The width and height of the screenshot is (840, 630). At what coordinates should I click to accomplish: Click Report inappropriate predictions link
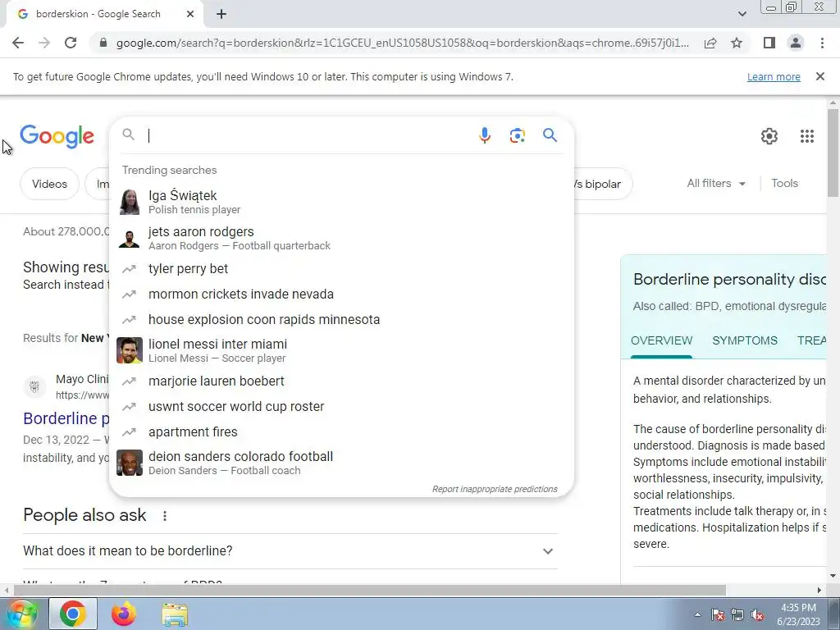495,489
